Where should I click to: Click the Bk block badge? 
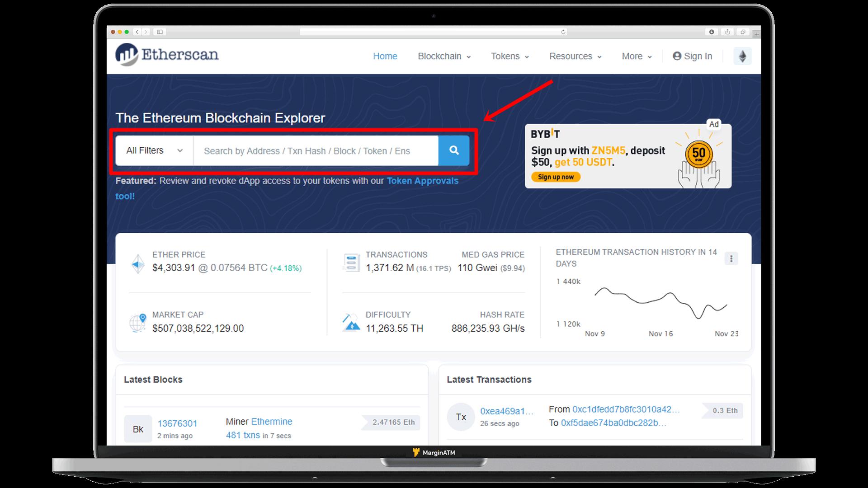[138, 429]
